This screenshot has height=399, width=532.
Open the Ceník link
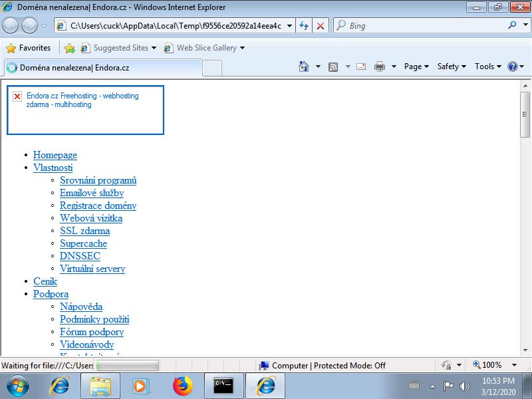(45, 281)
